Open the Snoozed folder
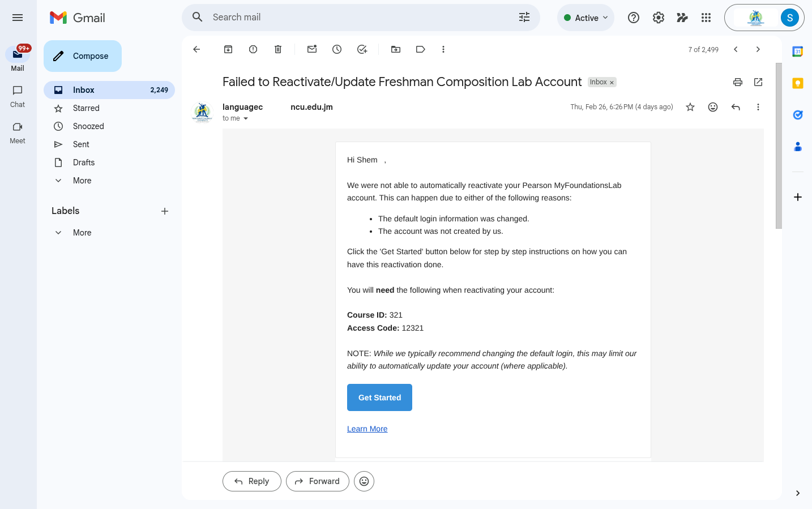The width and height of the screenshot is (812, 509). (x=88, y=126)
